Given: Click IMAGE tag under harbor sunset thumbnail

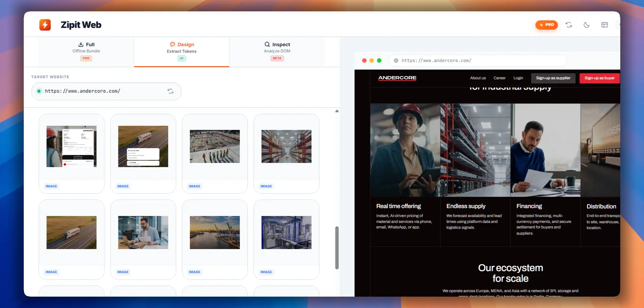Looking at the screenshot, I should coord(194,272).
